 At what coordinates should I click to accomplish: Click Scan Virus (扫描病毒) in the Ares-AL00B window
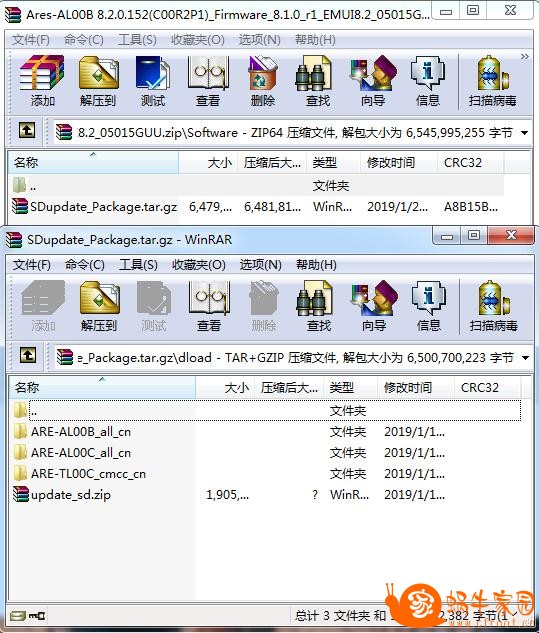[492, 82]
